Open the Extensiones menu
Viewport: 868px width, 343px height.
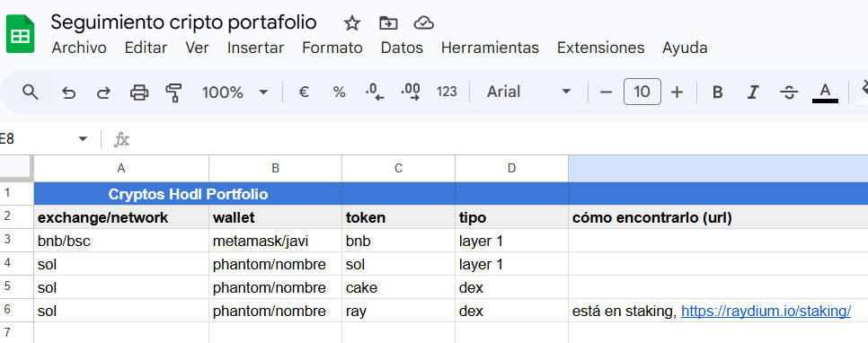click(600, 48)
